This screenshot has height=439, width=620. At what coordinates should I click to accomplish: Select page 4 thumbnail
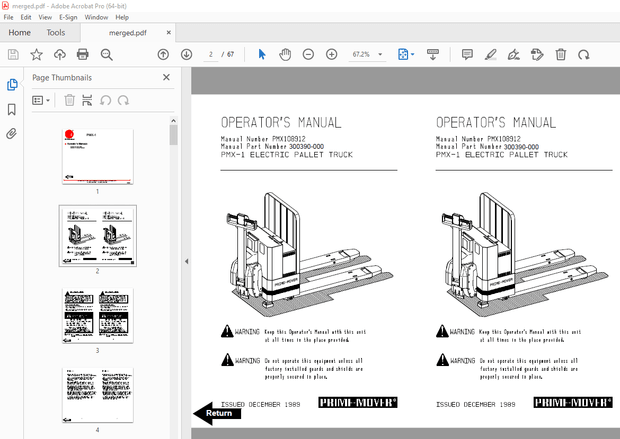[x=98, y=395]
